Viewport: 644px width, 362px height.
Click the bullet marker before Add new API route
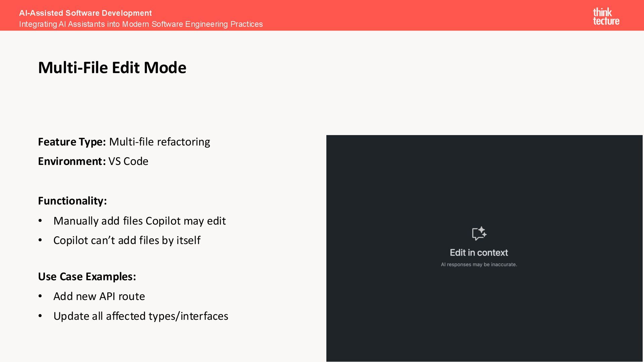40,296
